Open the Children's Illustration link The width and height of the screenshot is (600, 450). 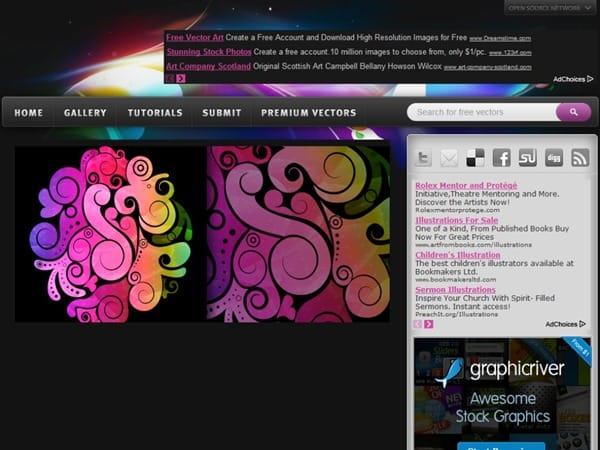pos(458,255)
